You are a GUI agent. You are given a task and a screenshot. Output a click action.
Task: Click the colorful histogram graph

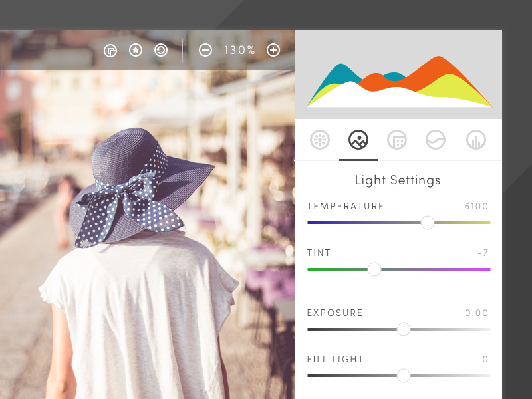pyautogui.click(x=399, y=83)
